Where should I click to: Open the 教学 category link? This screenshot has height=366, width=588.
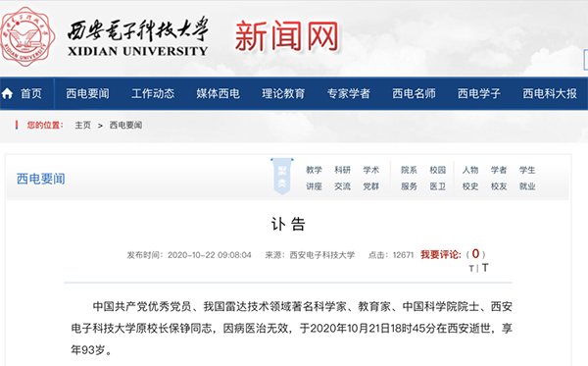[x=314, y=170]
